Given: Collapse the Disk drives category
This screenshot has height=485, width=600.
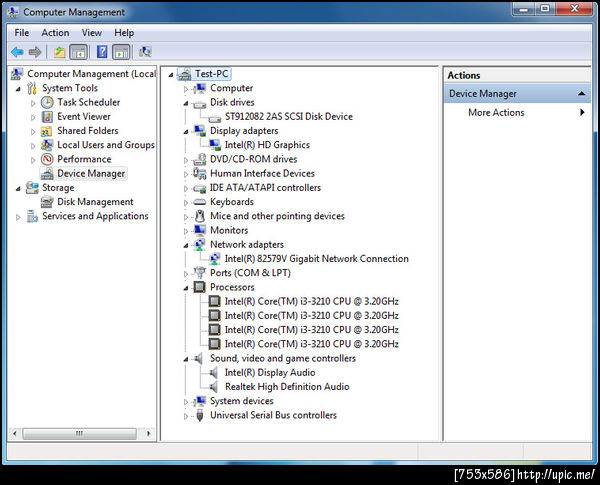Looking at the screenshot, I should pyautogui.click(x=186, y=103).
